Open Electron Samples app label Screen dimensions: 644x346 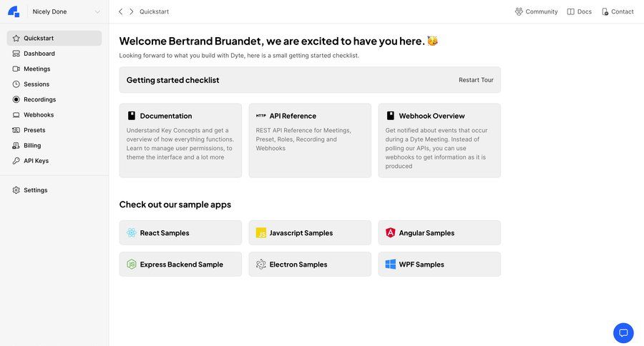pos(298,265)
